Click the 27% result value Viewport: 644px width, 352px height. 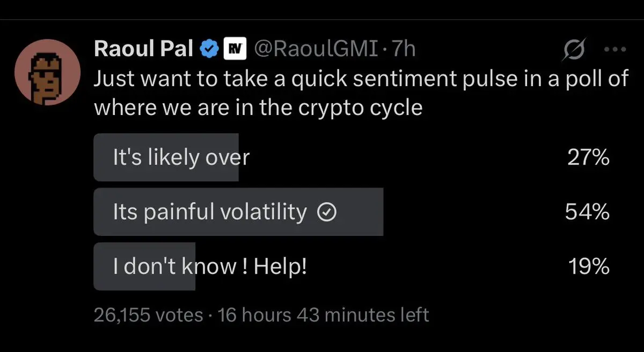click(x=588, y=157)
